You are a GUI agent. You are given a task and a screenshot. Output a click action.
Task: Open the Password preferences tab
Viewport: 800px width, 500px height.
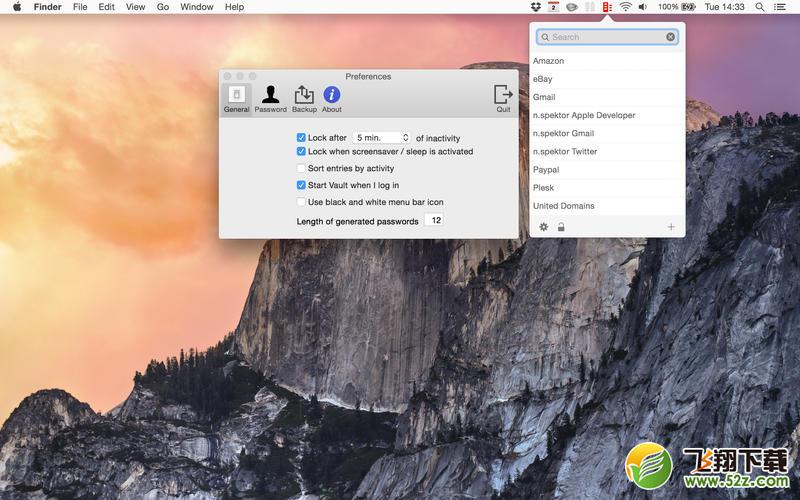coord(270,99)
